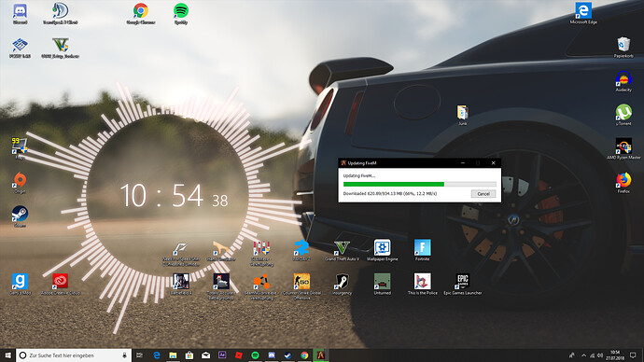Image resolution: width=644 pixels, height=362 pixels.
Task: Launch Hand Simulator desktop shortcut
Action: (221, 250)
